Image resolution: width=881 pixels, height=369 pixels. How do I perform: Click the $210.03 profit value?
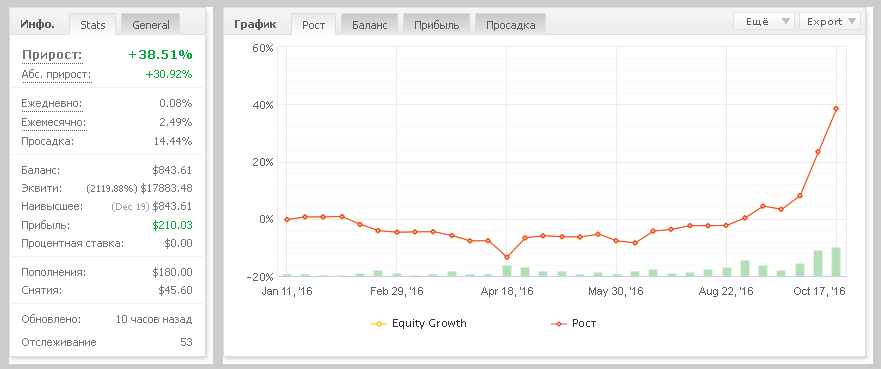pyautogui.click(x=172, y=225)
